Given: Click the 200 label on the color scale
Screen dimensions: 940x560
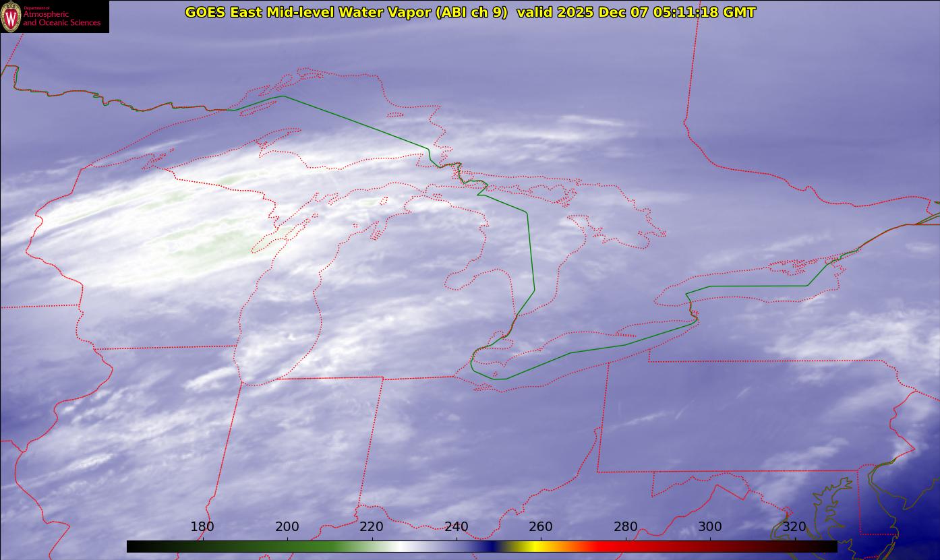Looking at the screenshot, I should pos(287,526).
